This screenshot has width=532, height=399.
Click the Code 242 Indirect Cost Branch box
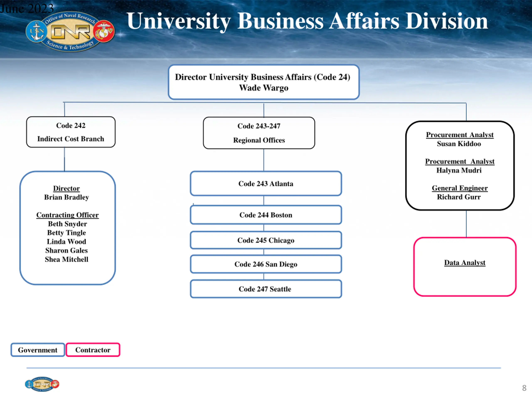[71, 132]
